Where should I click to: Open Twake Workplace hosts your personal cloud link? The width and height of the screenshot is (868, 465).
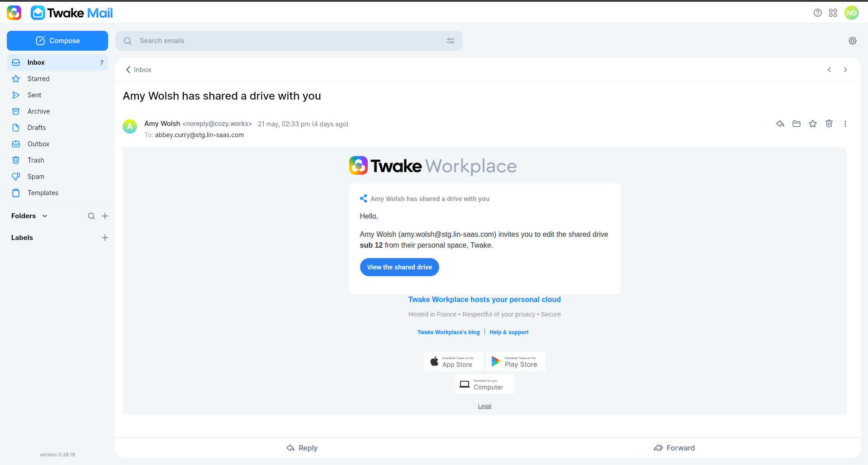tap(484, 299)
